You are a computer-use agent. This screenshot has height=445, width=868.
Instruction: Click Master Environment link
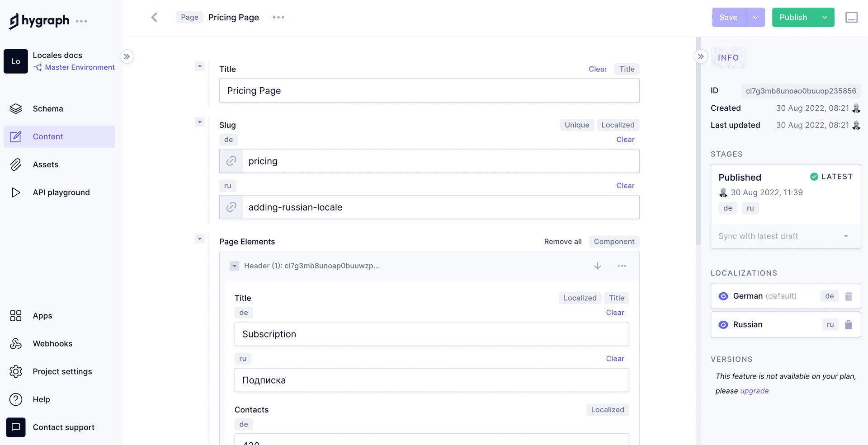click(x=80, y=67)
